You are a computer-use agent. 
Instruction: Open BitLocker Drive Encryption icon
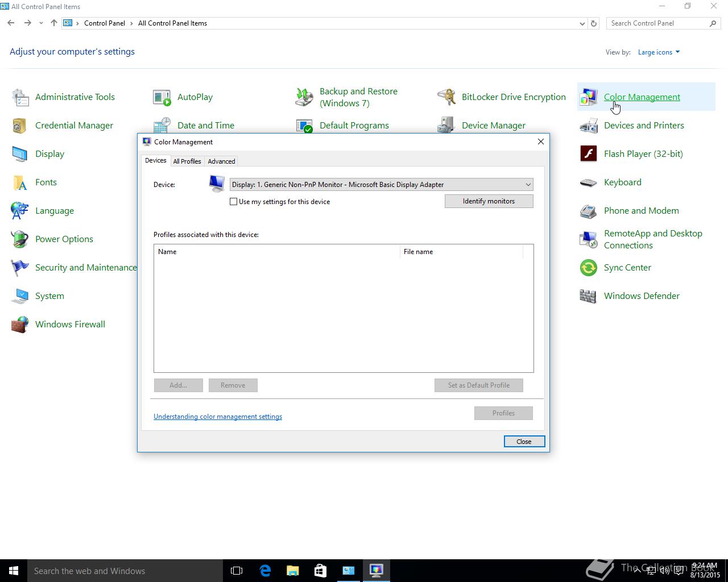point(446,97)
